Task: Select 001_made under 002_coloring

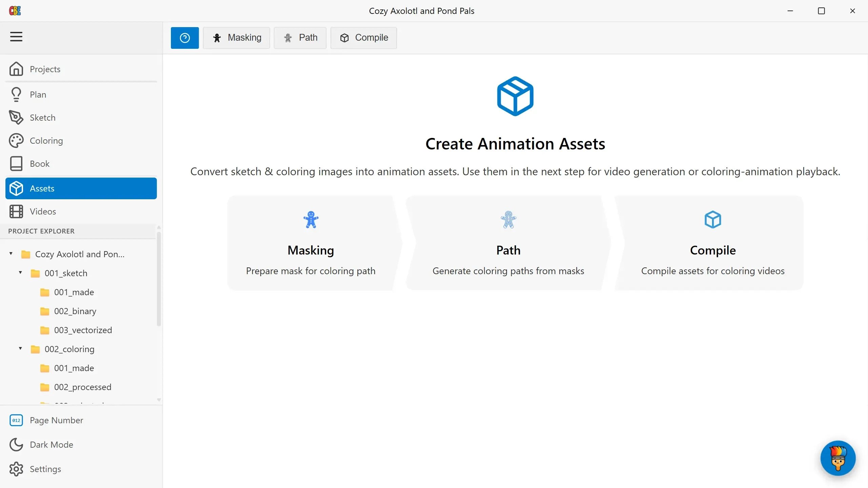Action: 74,368
